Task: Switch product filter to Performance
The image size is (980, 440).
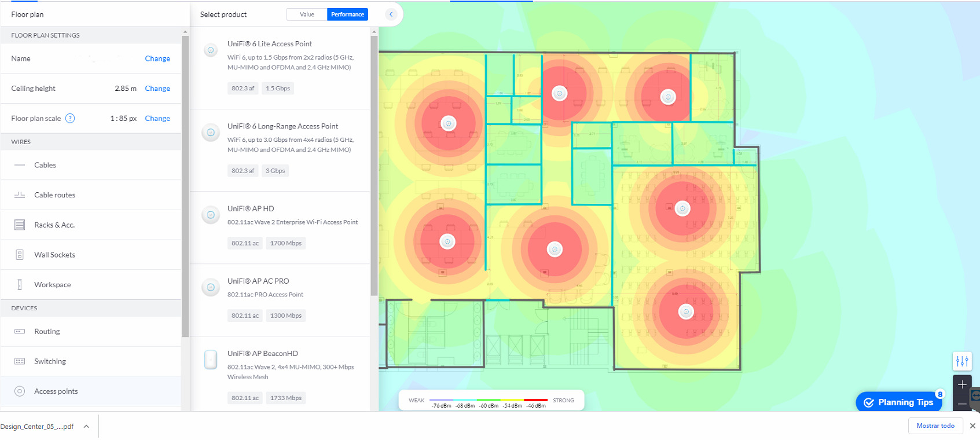Action: 347,14
